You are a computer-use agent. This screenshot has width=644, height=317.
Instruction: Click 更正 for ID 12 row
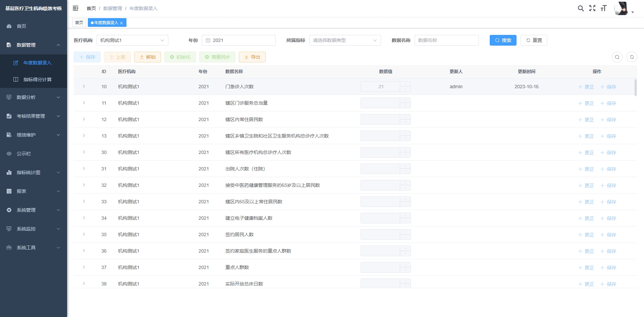[x=586, y=120]
